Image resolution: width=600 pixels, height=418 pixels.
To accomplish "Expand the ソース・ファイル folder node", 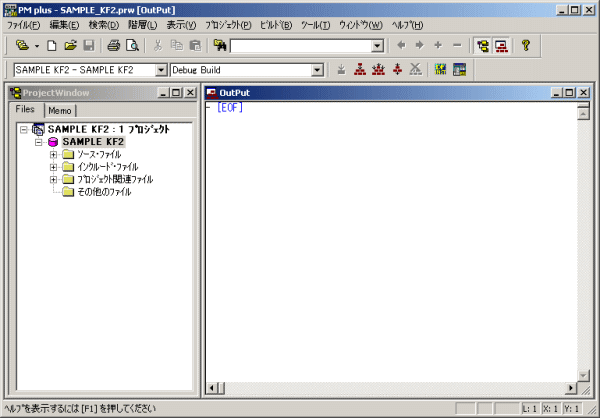I will [x=53, y=154].
